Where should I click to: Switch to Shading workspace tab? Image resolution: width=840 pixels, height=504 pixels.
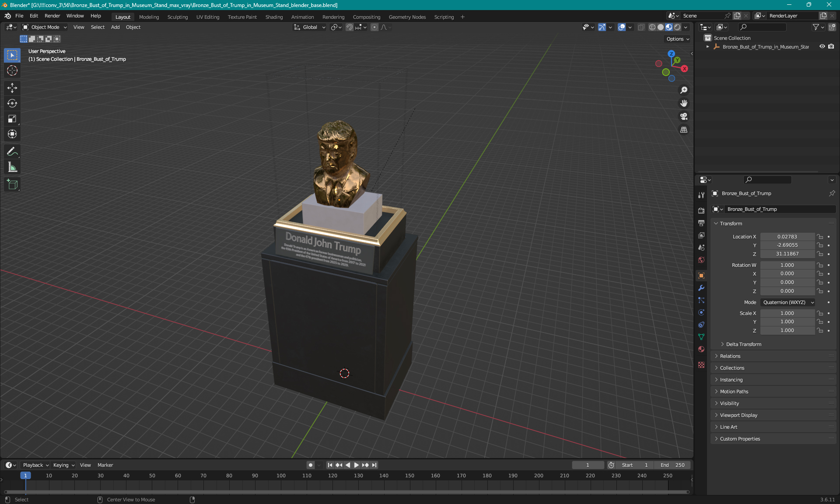point(274,17)
